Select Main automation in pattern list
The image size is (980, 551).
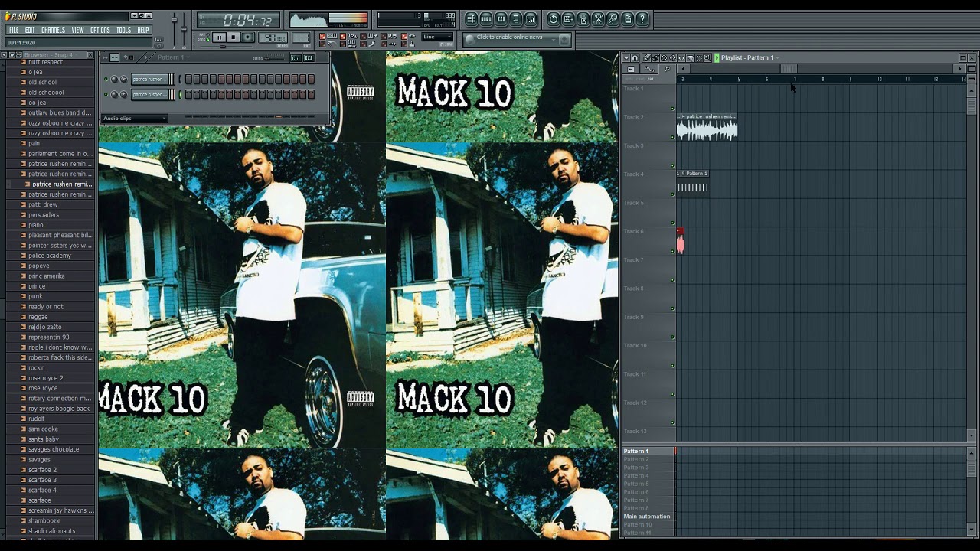648,517
